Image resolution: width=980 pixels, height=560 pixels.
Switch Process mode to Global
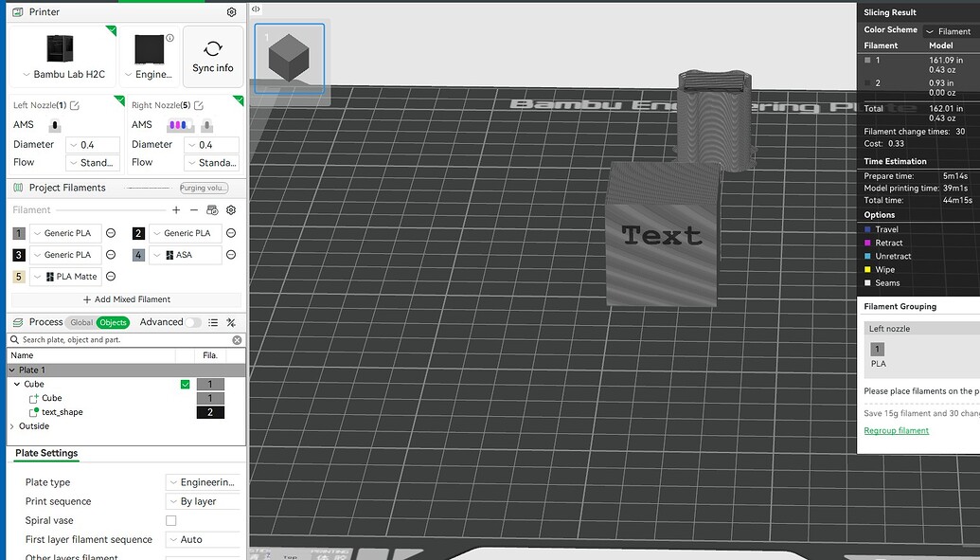pyautogui.click(x=81, y=322)
